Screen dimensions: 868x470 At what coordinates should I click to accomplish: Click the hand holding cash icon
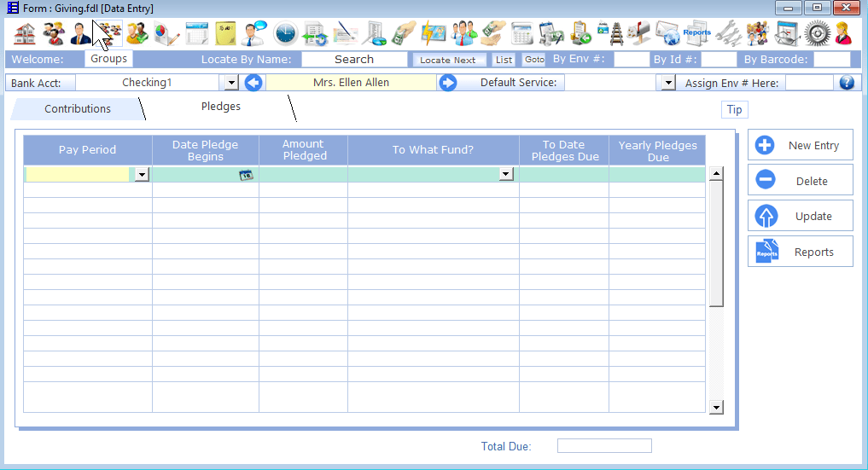click(x=404, y=34)
